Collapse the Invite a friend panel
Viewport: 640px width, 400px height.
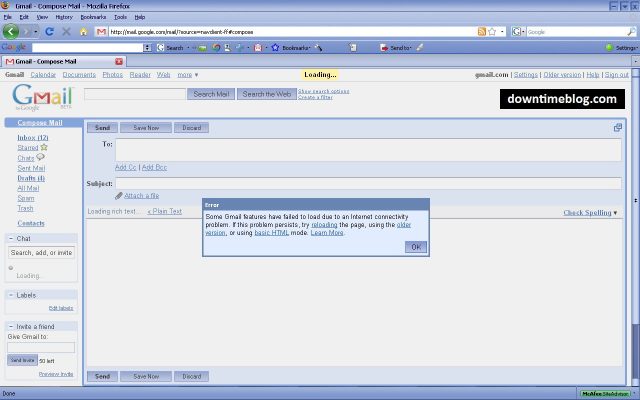[x=10, y=327]
